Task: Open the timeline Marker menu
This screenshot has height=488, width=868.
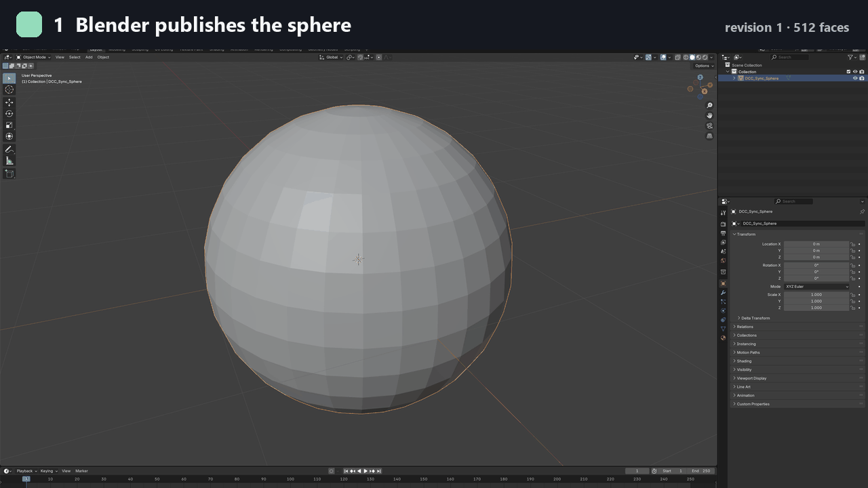Action: [81, 471]
